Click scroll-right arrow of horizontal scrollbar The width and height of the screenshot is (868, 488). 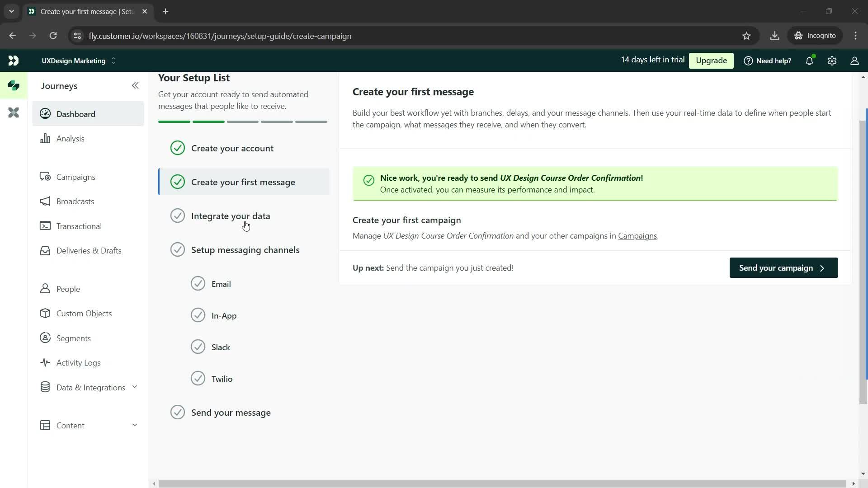[x=853, y=483]
